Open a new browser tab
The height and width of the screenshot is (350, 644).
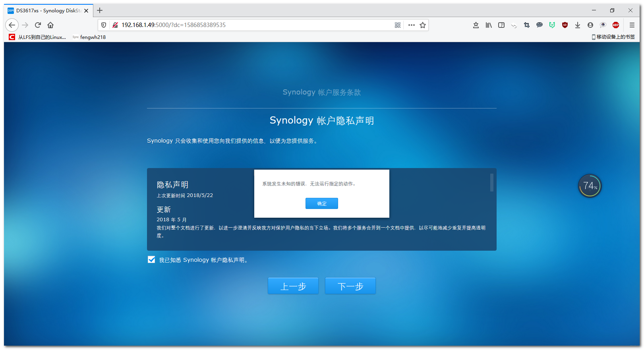tap(100, 10)
